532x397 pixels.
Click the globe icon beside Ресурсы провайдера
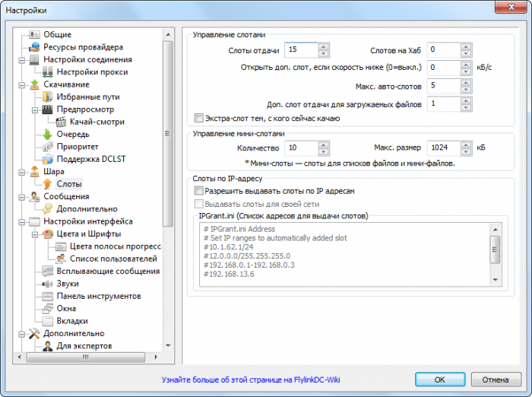[35, 47]
